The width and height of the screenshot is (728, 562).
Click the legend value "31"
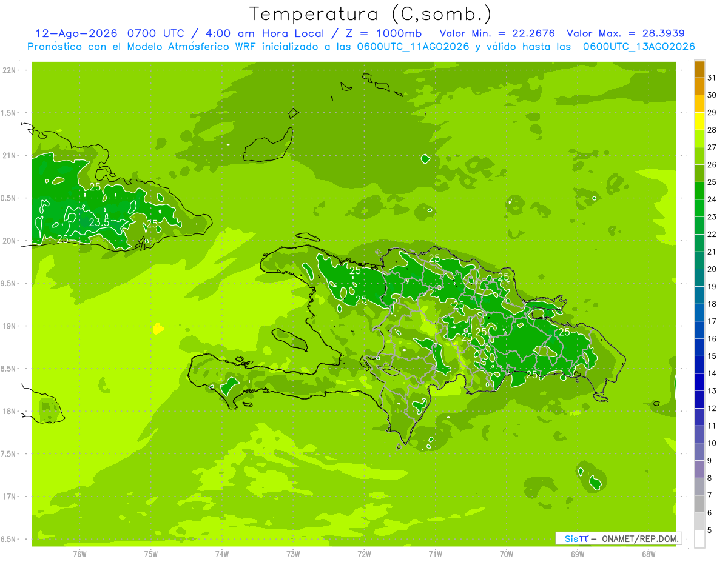(712, 78)
